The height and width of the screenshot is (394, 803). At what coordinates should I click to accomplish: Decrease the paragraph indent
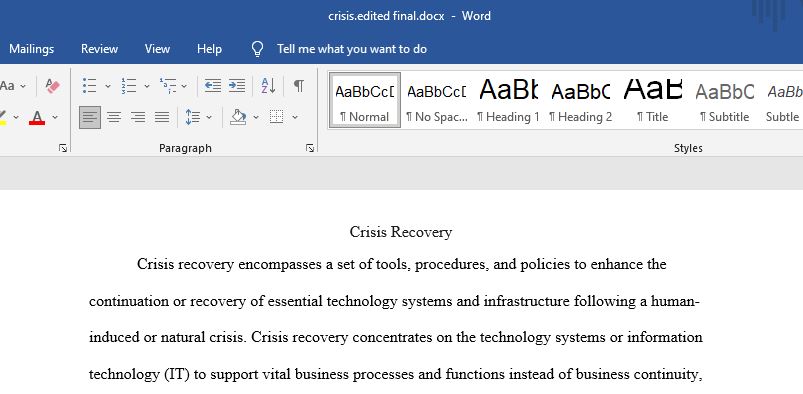pos(213,86)
